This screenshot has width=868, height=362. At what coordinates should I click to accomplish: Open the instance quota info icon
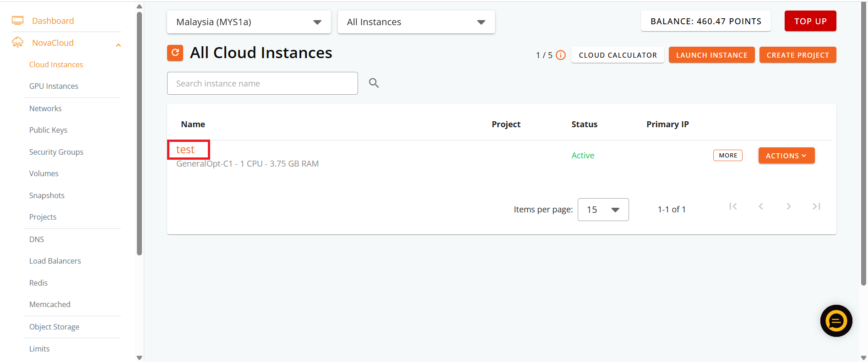pyautogui.click(x=561, y=55)
